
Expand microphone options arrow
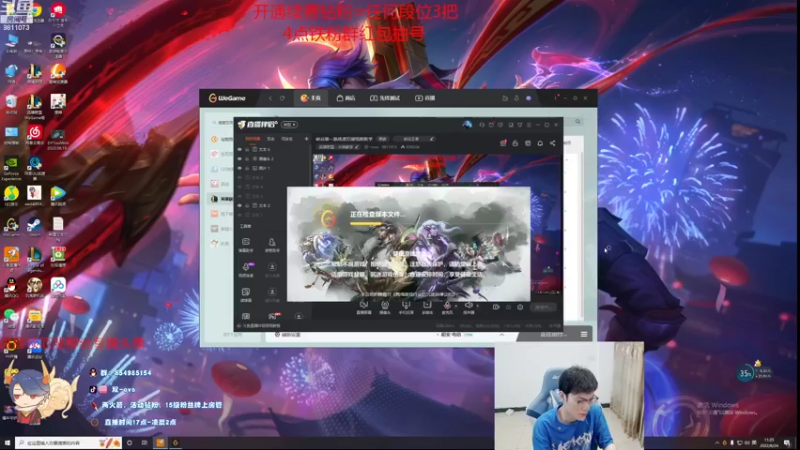(456, 306)
